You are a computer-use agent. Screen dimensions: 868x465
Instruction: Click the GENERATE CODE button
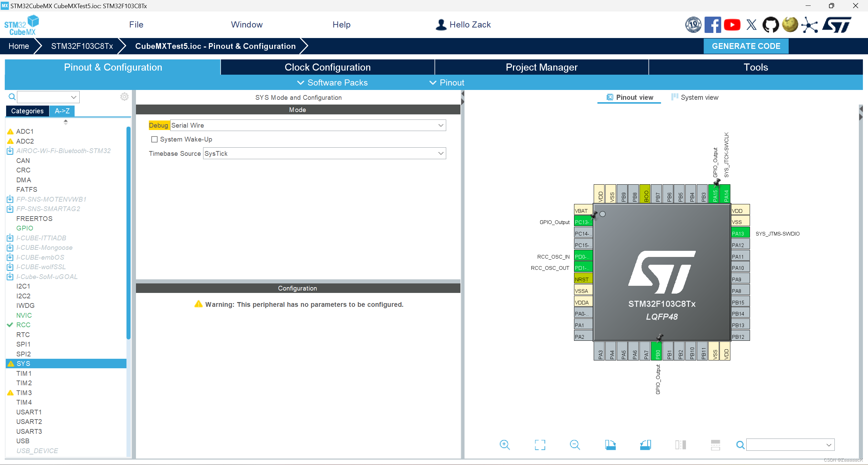tap(746, 46)
